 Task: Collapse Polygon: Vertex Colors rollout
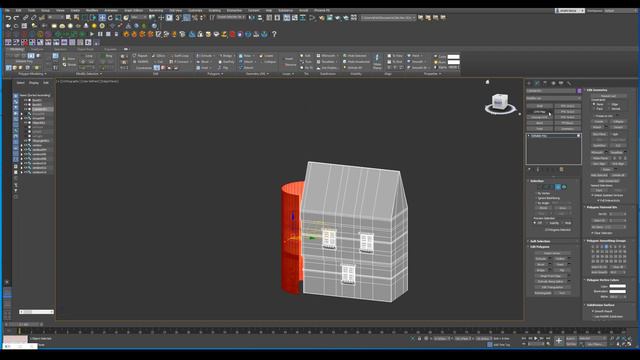603,280
